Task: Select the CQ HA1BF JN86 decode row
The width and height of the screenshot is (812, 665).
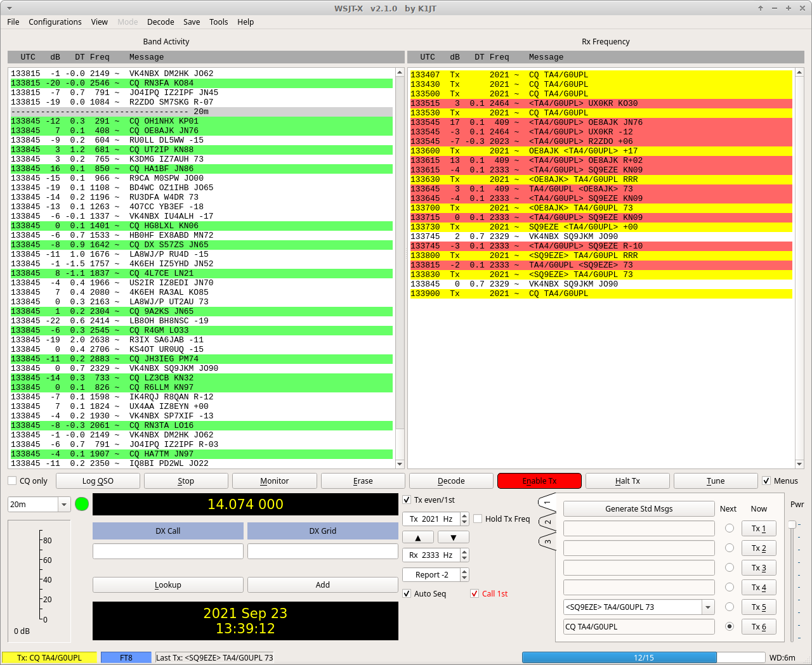Action: click(x=202, y=169)
